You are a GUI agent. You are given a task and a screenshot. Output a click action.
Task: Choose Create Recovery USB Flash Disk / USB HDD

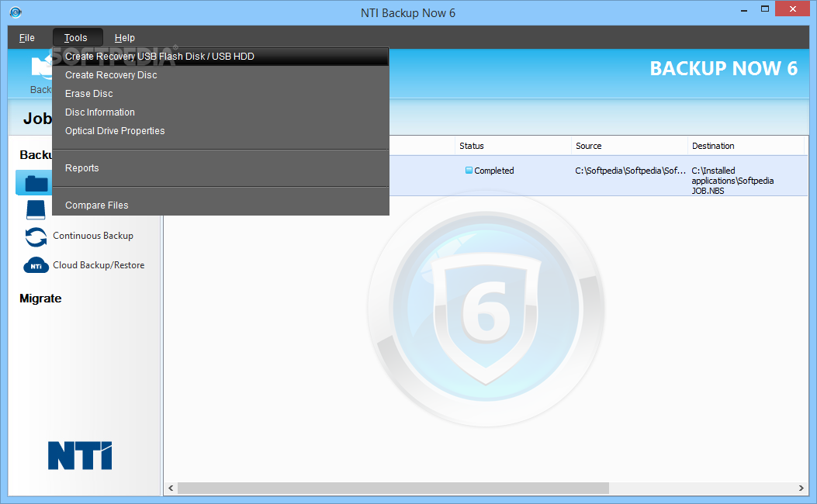click(221, 57)
